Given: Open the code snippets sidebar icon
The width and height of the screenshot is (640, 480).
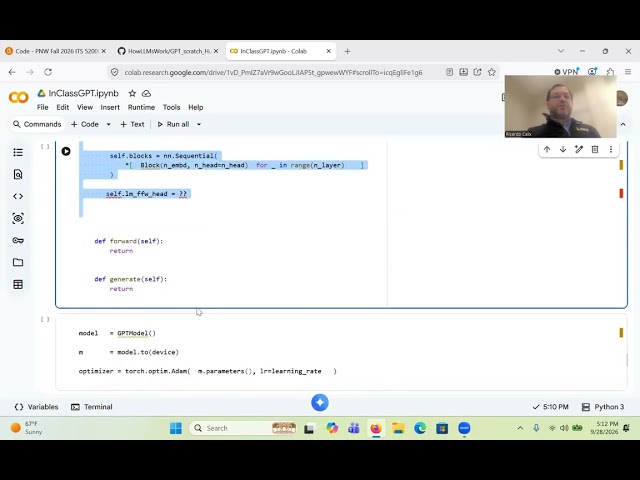Looking at the screenshot, I should tap(18, 196).
